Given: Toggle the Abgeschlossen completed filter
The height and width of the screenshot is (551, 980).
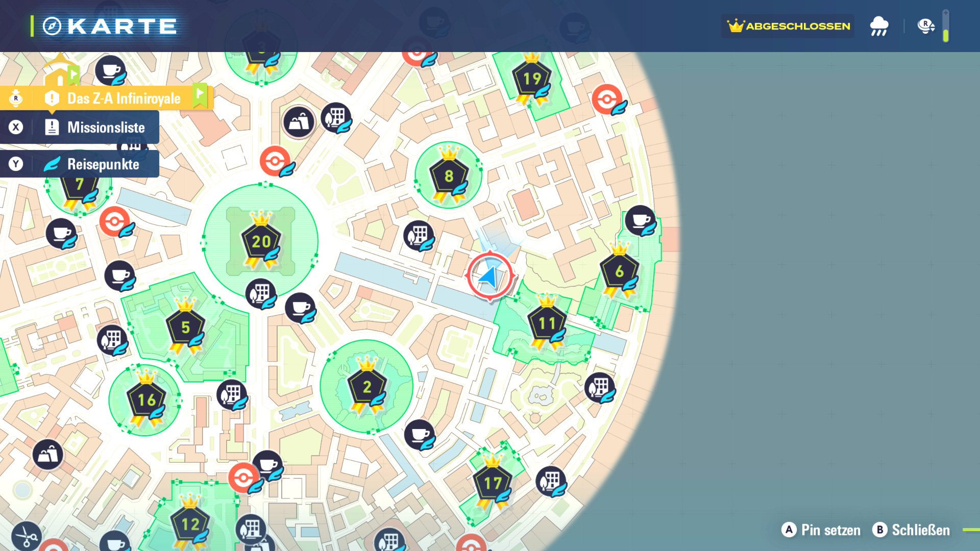Looking at the screenshot, I should click(788, 26).
